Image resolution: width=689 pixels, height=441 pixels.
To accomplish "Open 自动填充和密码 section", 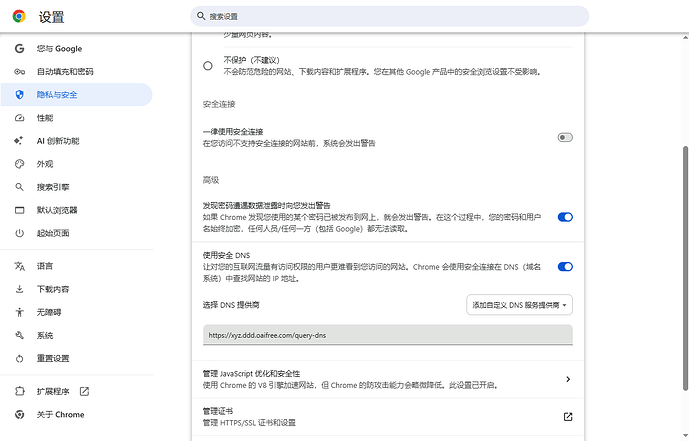I will click(x=65, y=72).
